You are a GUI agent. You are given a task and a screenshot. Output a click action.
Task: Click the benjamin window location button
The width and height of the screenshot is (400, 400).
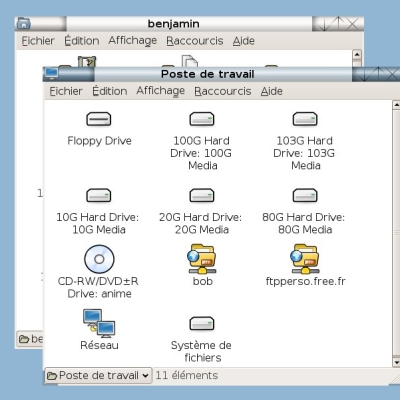pos(30,339)
